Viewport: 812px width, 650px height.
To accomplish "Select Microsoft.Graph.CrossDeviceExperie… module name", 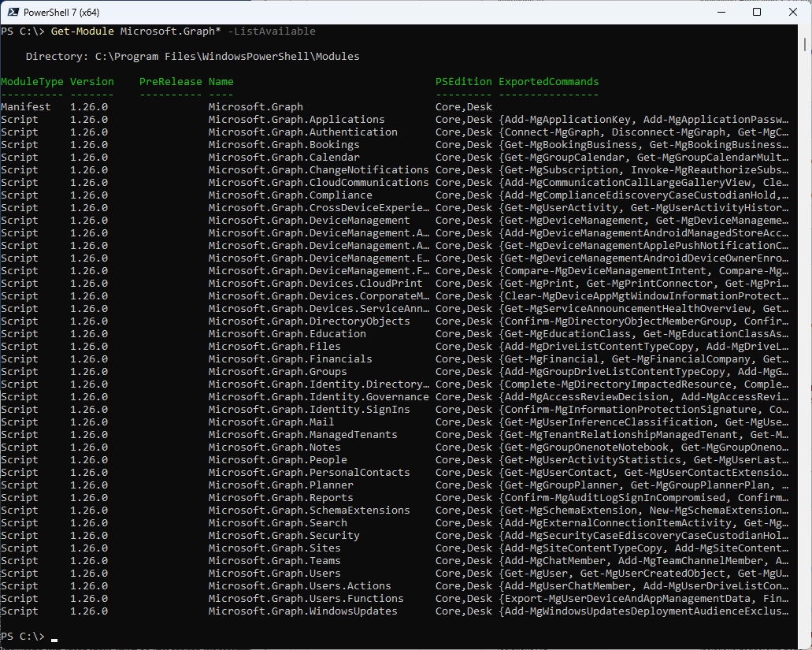I will (x=318, y=208).
